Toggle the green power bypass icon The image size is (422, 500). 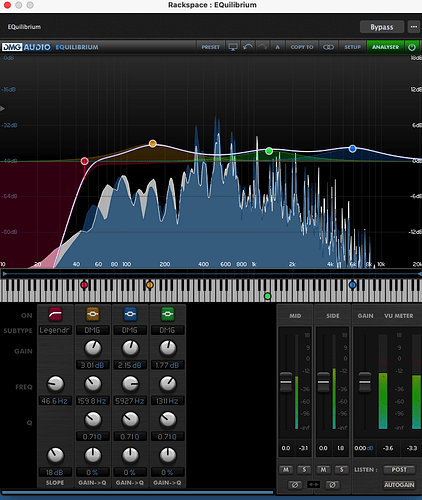click(x=412, y=47)
